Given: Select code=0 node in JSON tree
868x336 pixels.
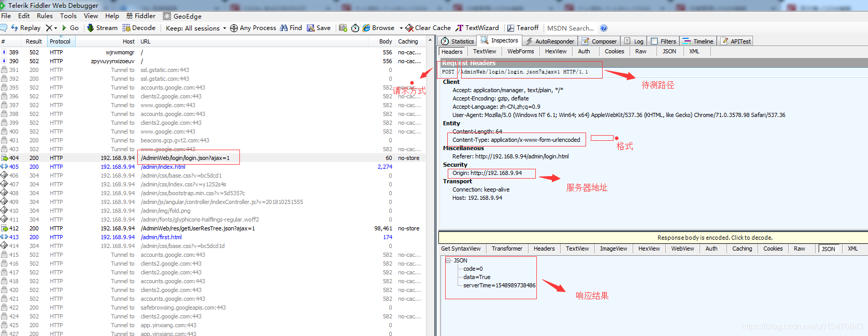Looking at the screenshot, I should pyautogui.click(x=473, y=269).
